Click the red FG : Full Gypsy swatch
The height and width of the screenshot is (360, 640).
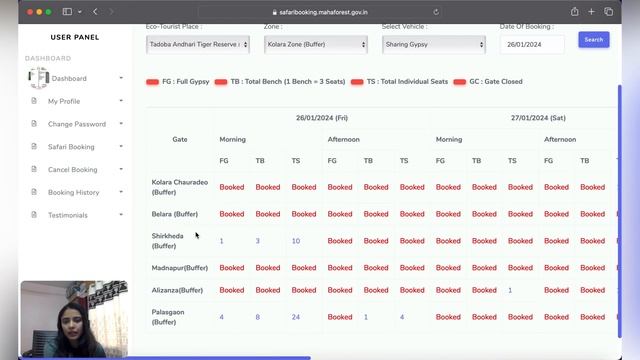click(152, 82)
